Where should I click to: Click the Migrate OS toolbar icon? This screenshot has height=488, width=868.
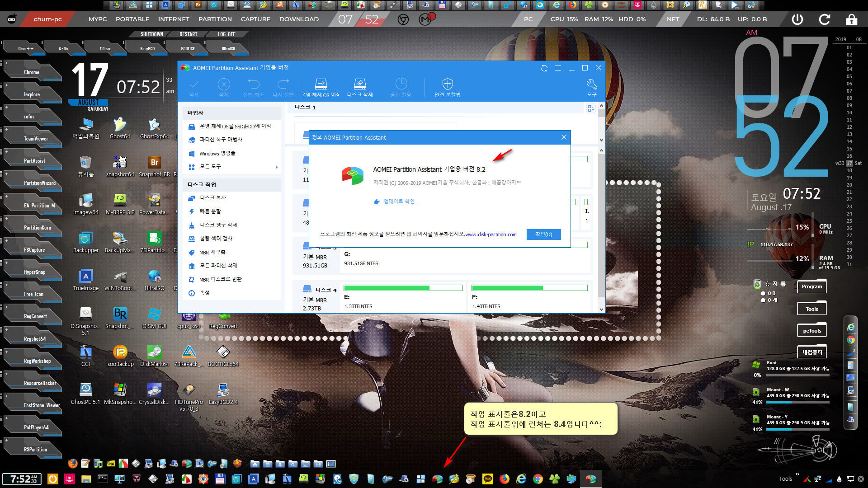(321, 87)
